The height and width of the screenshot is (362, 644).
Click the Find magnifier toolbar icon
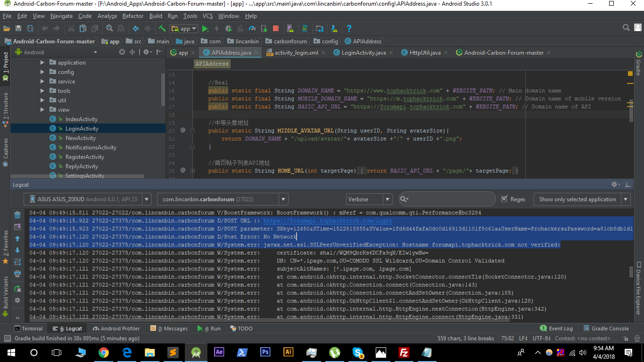[x=109, y=29]
